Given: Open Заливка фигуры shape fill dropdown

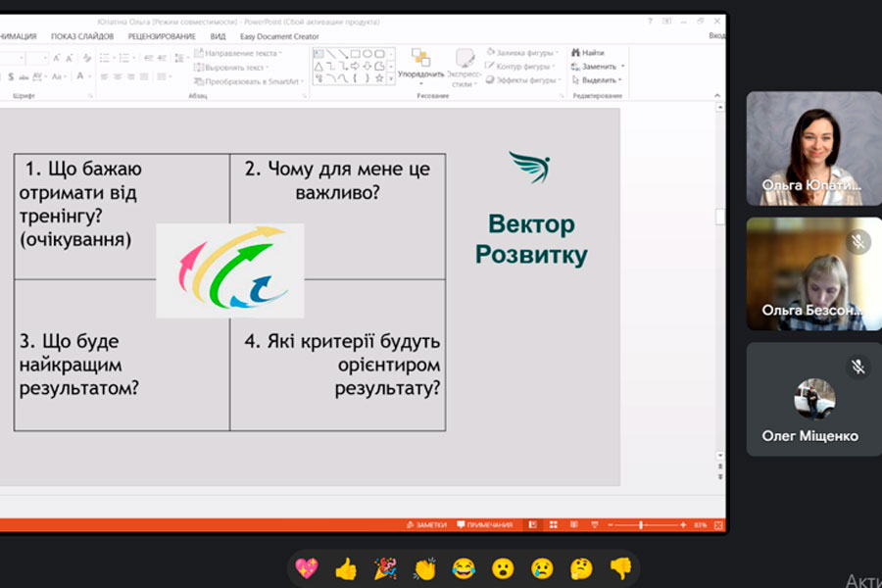Looking at the screenshot, I should point(522,52).
